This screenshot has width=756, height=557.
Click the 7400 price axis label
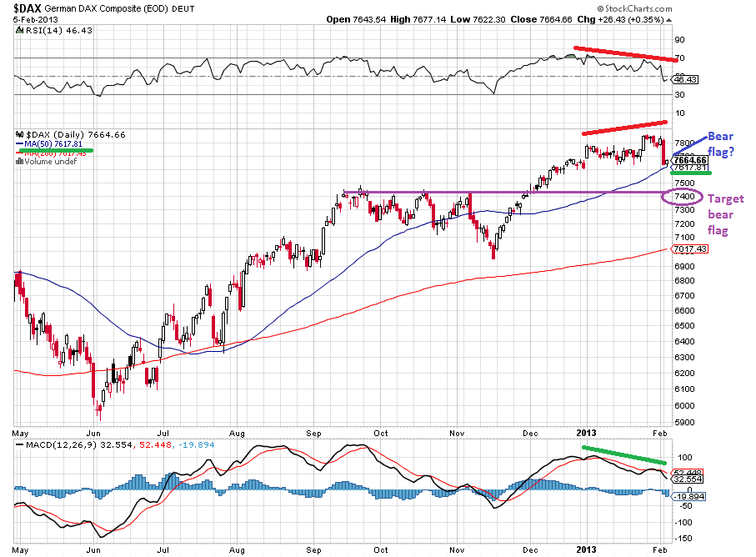(x=684, y=196)
